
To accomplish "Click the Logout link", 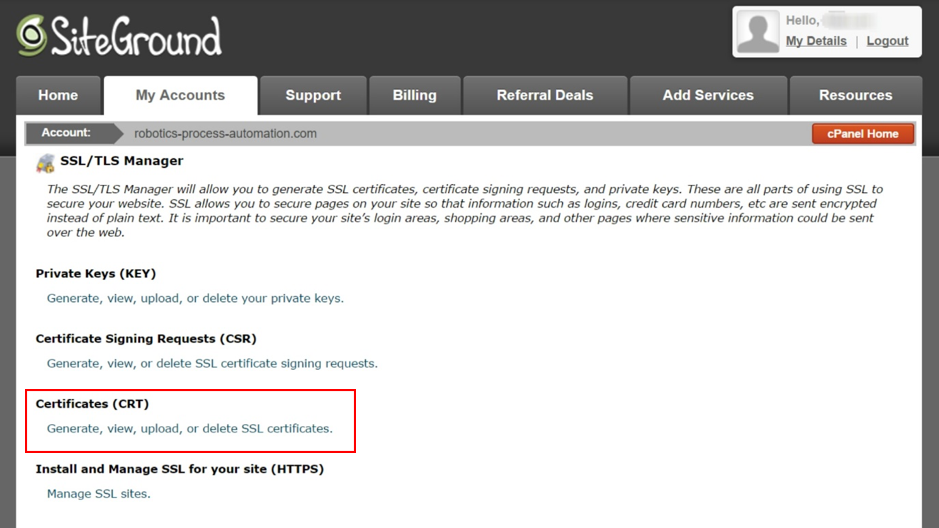I will tap(887, 41).
